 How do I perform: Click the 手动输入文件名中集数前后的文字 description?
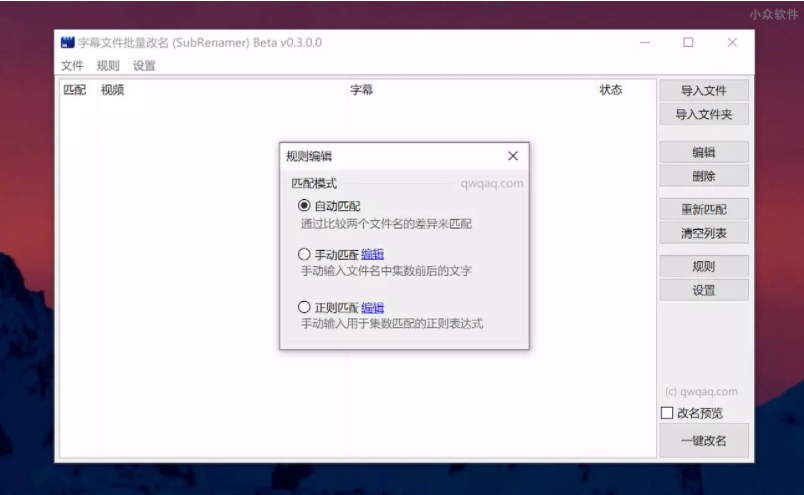coord(386,271)
